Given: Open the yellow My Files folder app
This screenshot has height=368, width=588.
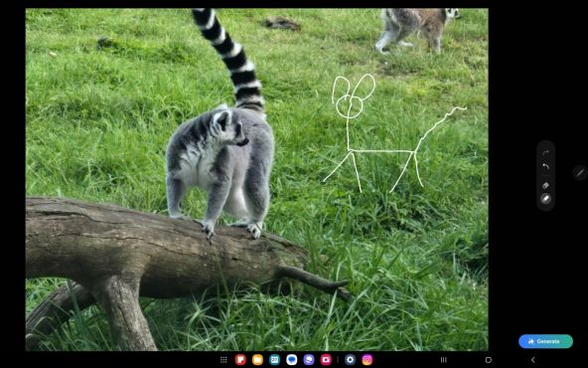Looking at the screenshot, I should coord(257,360).
